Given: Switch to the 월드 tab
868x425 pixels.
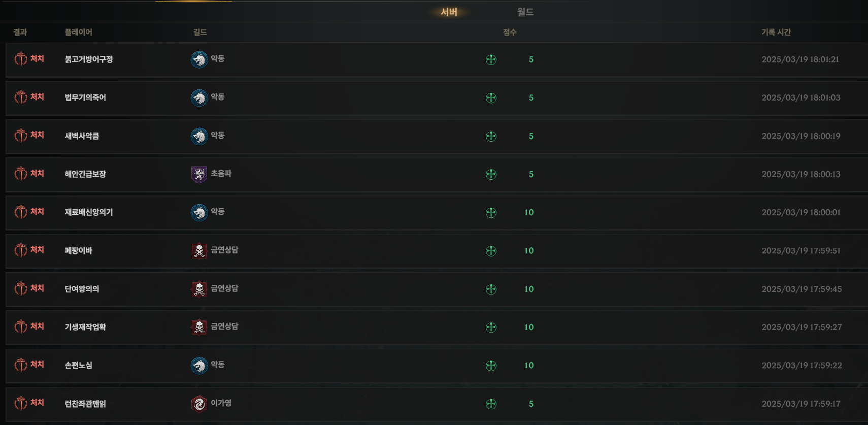Looking at the screenshot, I should click(525, 12).
